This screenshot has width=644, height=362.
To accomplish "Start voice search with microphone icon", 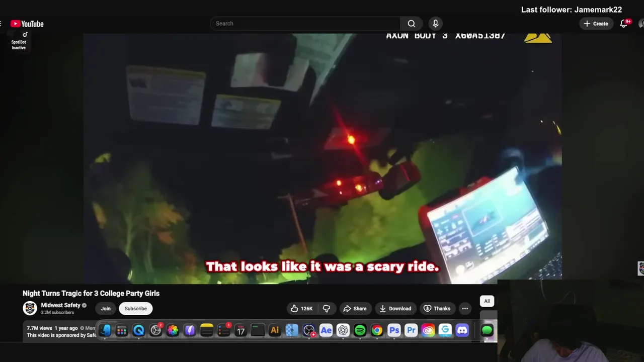I will [436, 24].
